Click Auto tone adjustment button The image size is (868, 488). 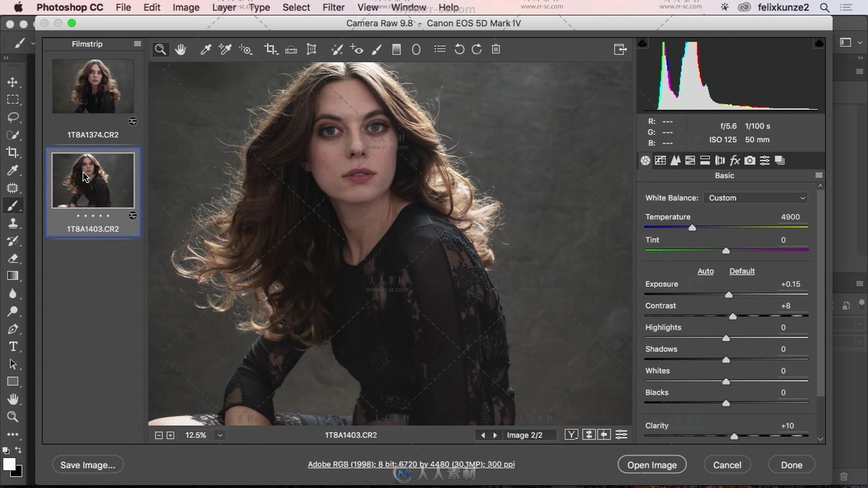pos(705,271)
